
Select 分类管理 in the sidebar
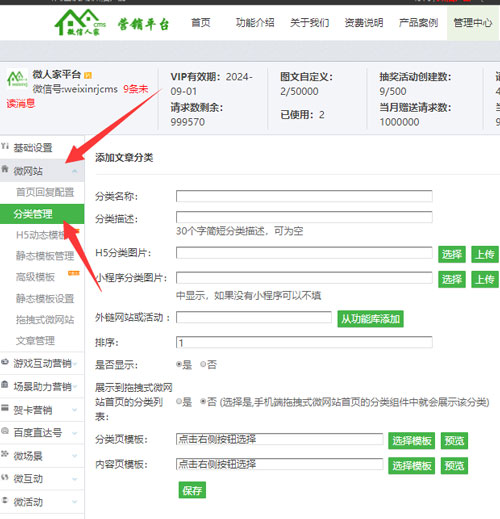(x=42, y=214)
